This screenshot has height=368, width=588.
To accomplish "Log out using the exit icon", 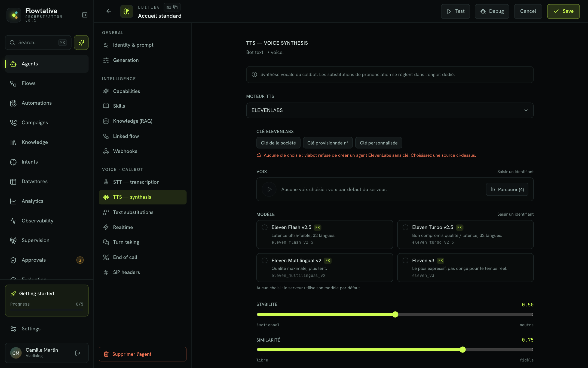I will click(x=78, y=353).
